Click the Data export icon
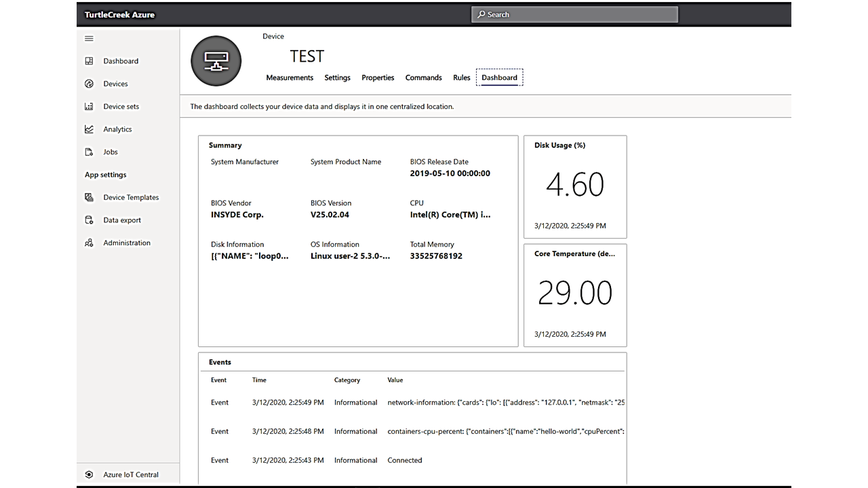The width and height of the screenshot is (868, 488). [x=89, y=220]
